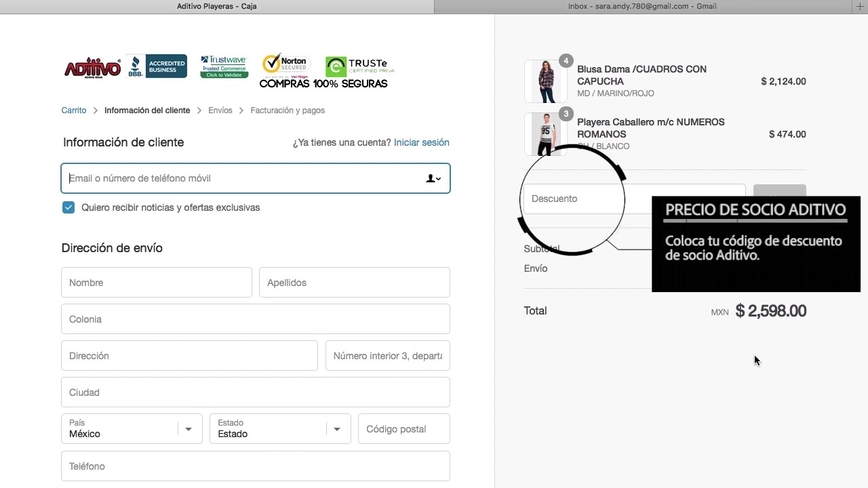Click the 'Dirección de envío' heading
The width and height of the screenshot is (868, 488).
pos(112,248)
